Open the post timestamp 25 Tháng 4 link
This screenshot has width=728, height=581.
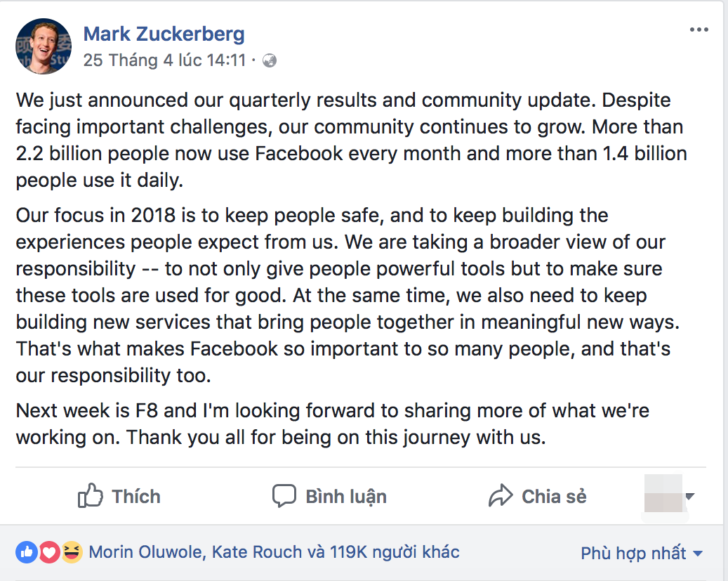pos(164,60)
